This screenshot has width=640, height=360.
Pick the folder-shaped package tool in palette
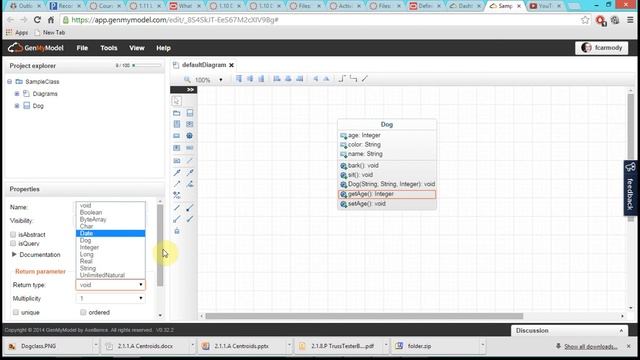177,113
